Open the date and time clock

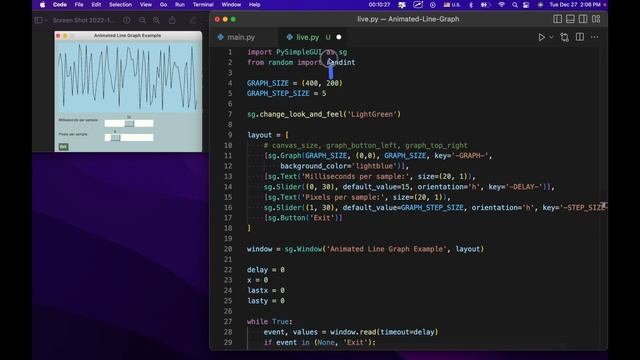575,5
